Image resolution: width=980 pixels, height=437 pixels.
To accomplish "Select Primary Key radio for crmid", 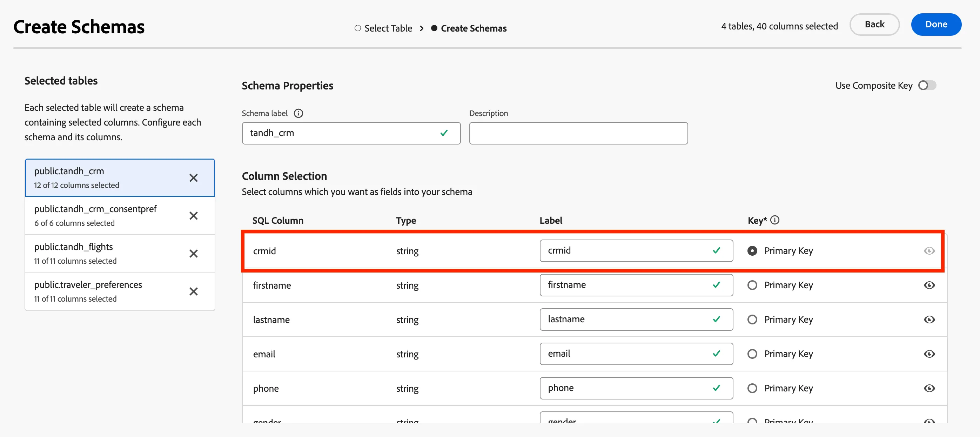I will pyautogui.click(x=752, y=251).
